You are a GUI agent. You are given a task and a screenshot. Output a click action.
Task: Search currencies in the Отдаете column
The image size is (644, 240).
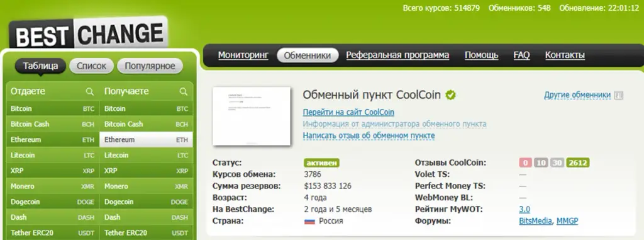coord(89,91)
